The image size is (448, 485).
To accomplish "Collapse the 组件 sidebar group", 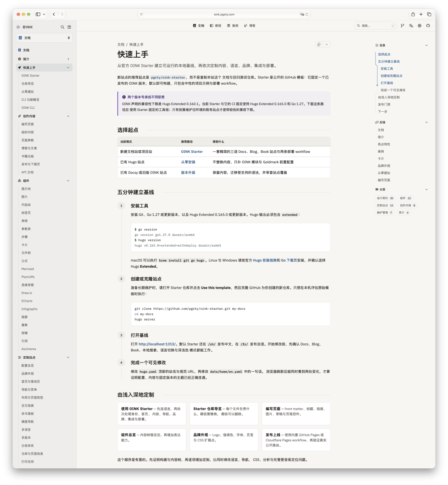I will pyautogui.click(x=68, y=181).
